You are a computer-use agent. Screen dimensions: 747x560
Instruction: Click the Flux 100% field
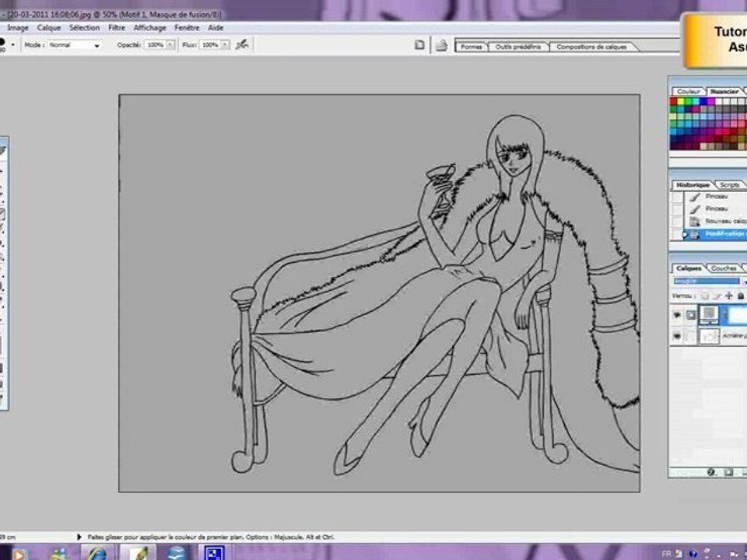[210, 45]
